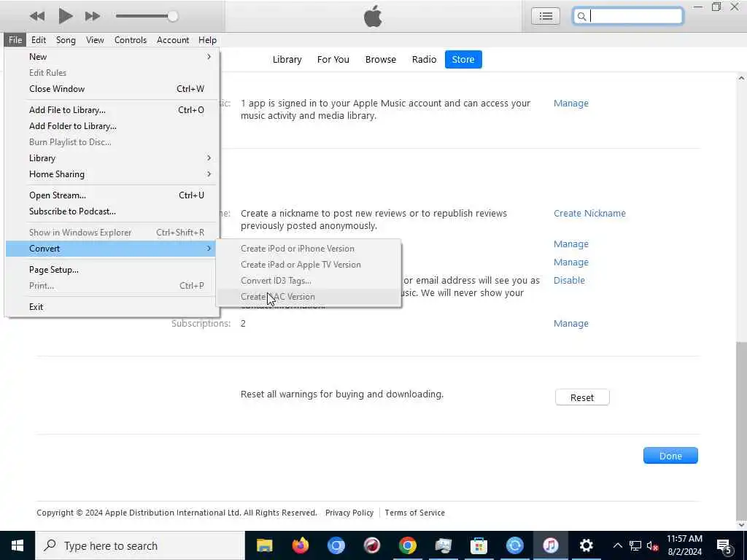Open Settings gear from taskbar
The height and width of the screenshot is (560, 747).
click(586, 545)
